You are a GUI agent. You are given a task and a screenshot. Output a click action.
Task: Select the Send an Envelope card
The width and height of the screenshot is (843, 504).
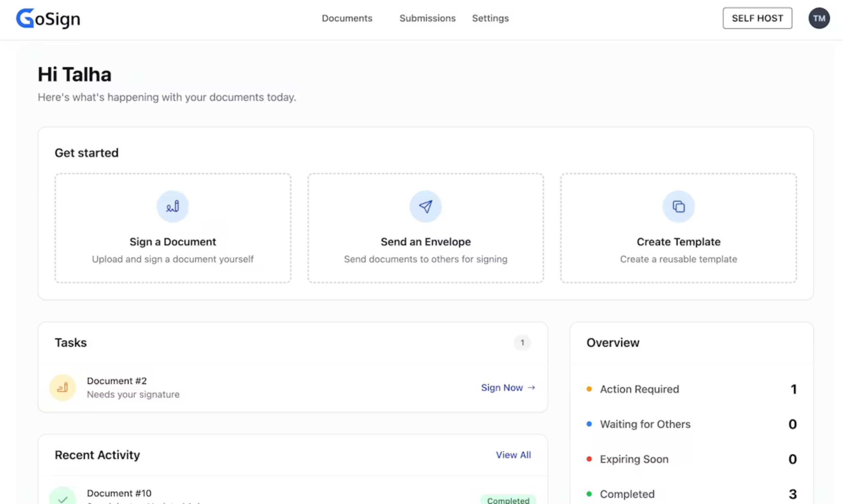click(x=425, y=228)
